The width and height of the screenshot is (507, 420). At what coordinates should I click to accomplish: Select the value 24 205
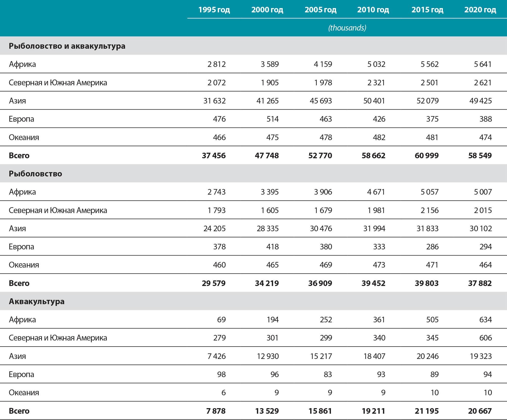[x=214, y=228]
